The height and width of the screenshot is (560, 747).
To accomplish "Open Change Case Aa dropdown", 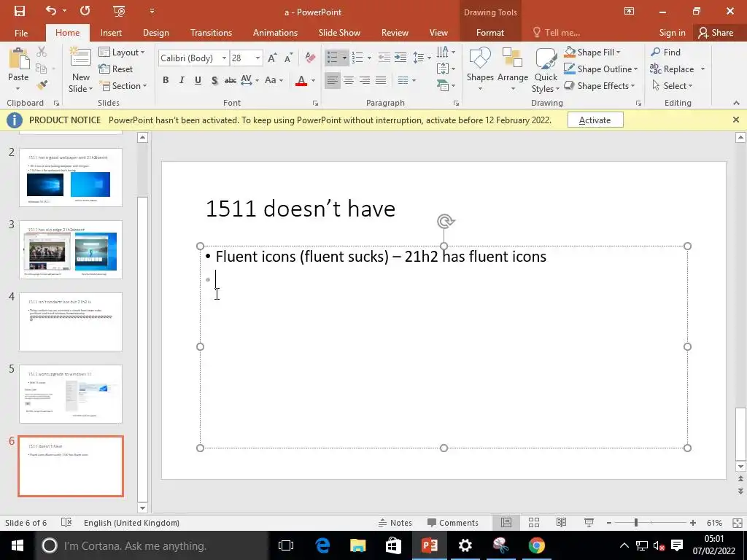I will 274,80.
